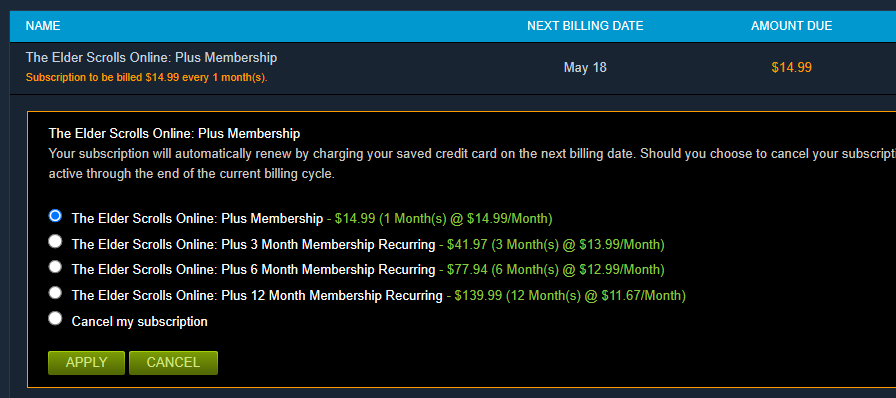Click the May 18 billing date cell
The width and height of the screenshot is (896, 398).
click(x=585, y=67)
